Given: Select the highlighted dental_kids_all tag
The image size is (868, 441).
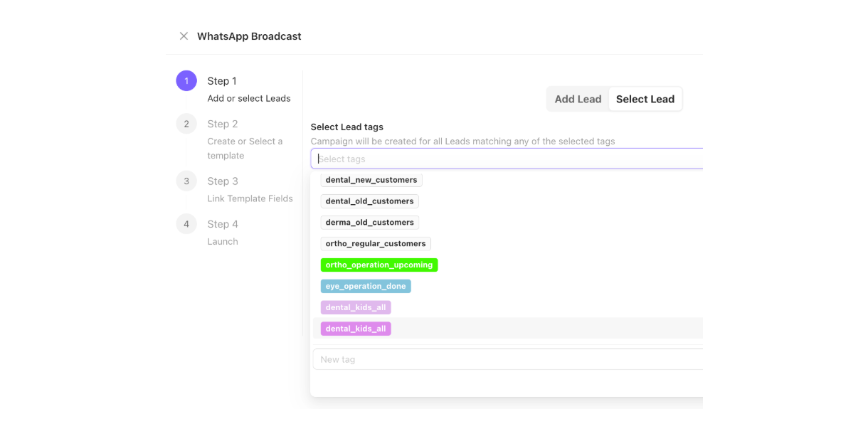Looking at the screenshot, I should tap(356, 328).
